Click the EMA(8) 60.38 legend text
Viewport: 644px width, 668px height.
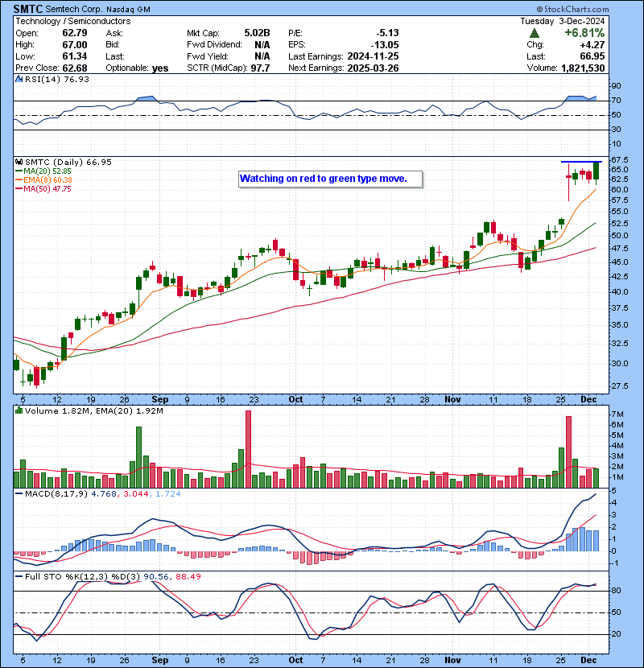pos(47,179)
